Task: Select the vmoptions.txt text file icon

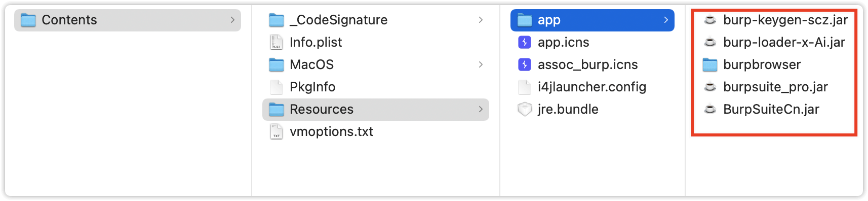Action: click(x=276, y=131)
